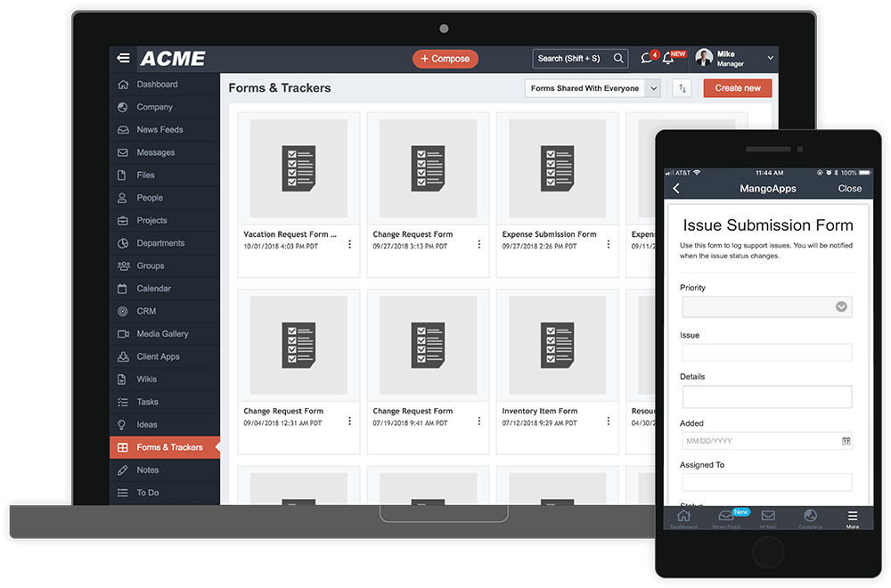891x588 pixels.
Task: Open the Ideas lightbulb icon
Action: pos(121,425)
